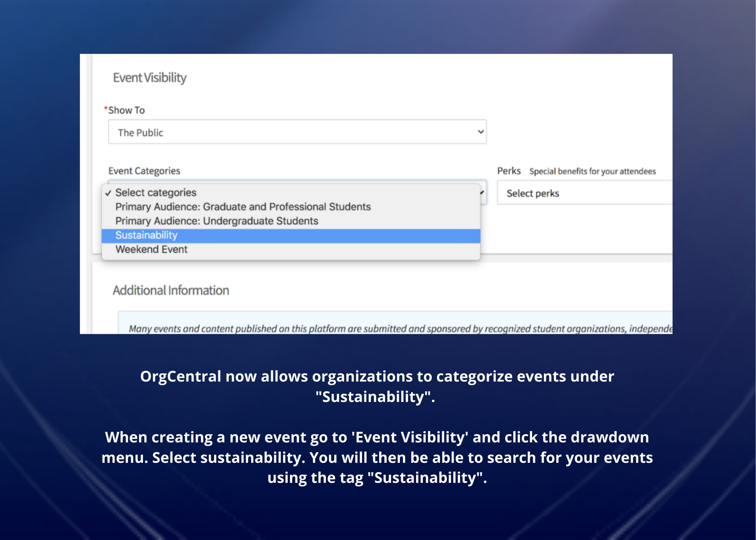Click the Event Categories label
Viewport: 756px width, 540px height.
tap(144, 171)
